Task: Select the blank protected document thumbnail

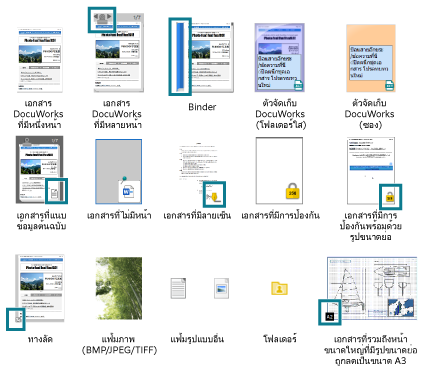Action: pyautogui.click(x=279, y=170)
